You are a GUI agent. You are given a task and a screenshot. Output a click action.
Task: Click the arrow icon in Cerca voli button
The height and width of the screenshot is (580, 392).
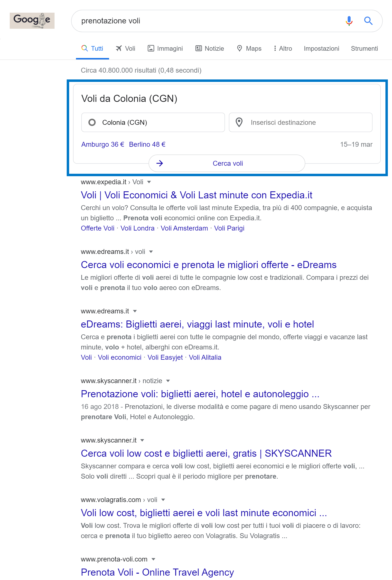[x=159, y=163]
